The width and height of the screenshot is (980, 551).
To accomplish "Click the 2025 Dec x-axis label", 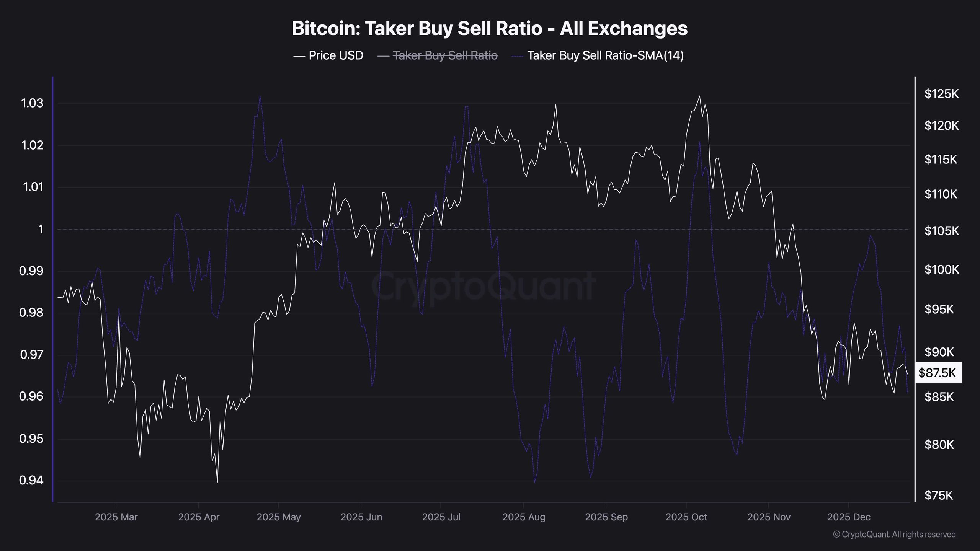I will click(849, 517).
